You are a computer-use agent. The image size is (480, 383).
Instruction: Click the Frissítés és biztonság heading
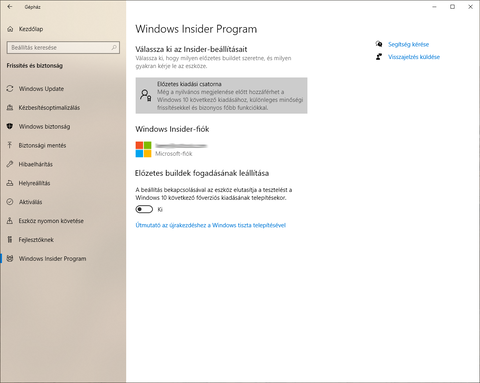click(35, 66)
